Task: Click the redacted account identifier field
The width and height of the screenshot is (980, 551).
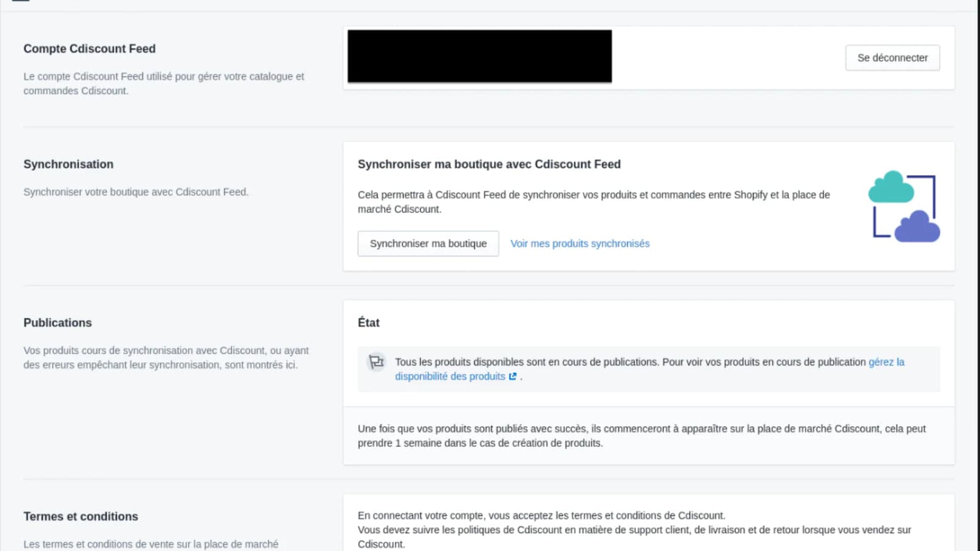Action: click(479, 56)
